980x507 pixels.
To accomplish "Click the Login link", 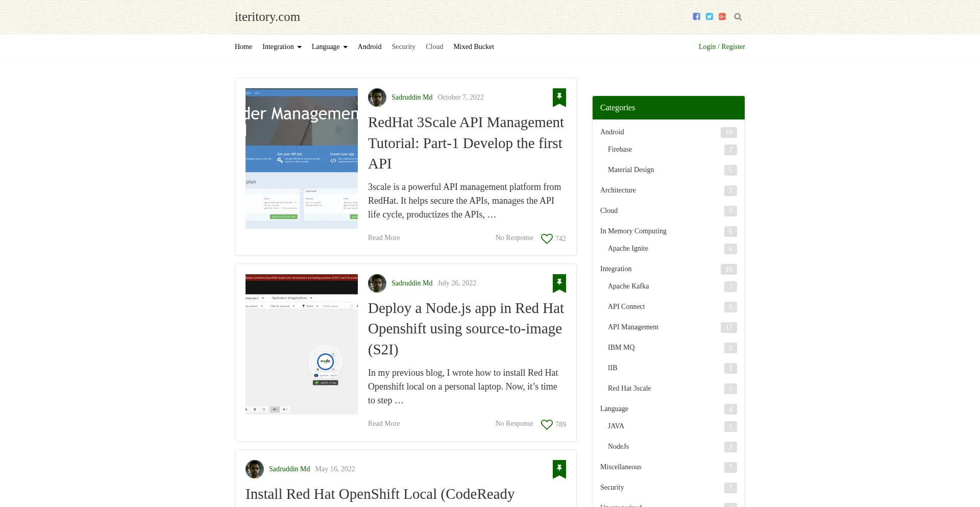I will 707,46.
